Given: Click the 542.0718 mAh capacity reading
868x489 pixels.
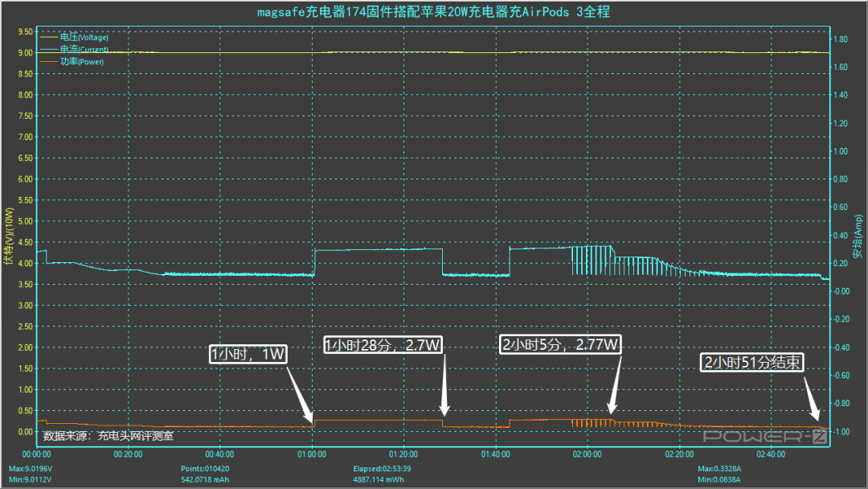Looking at the screenshot, I should click(x=205, y=479).
